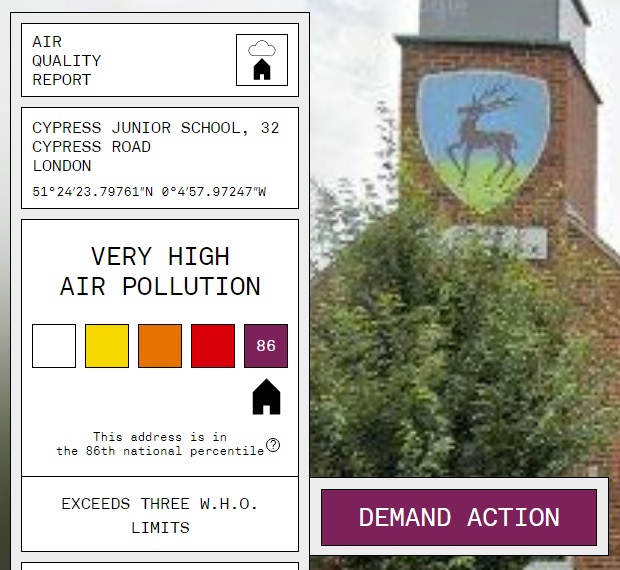The width and height of the screenshot is (620, 570).
Task: Open the percentile help question mark
Action: (x=273, y=445)
